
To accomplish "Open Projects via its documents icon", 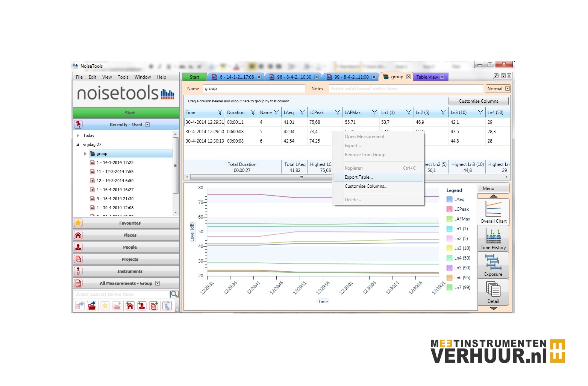I will (x=78, y=259).
